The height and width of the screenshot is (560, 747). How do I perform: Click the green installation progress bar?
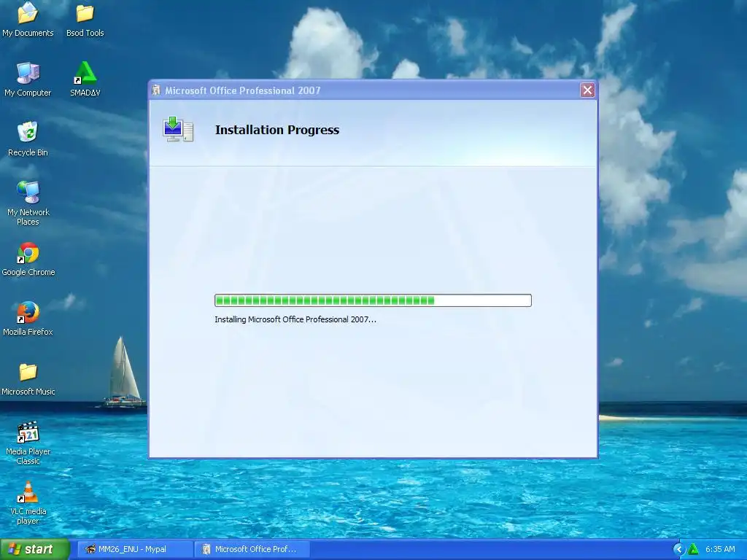click(373, 300)
